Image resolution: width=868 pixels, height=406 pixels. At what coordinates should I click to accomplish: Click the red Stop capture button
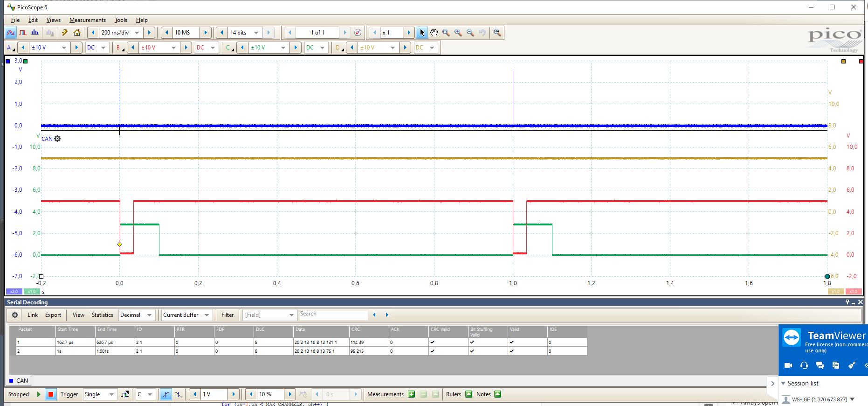click(x=51, y=394)
